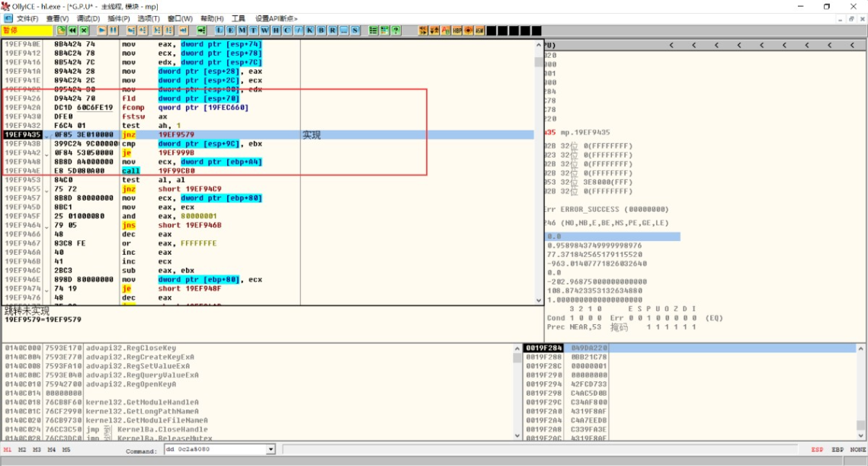
Task: Open the 选项(T) menu
Action: (149, 18)
